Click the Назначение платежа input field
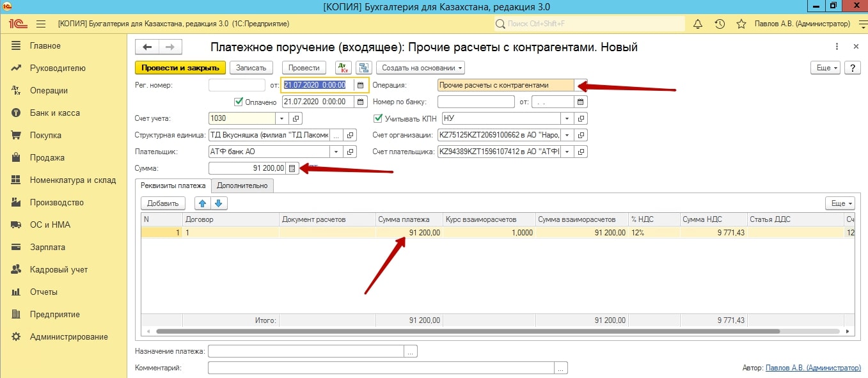868x378 pixels. point(306,351)
